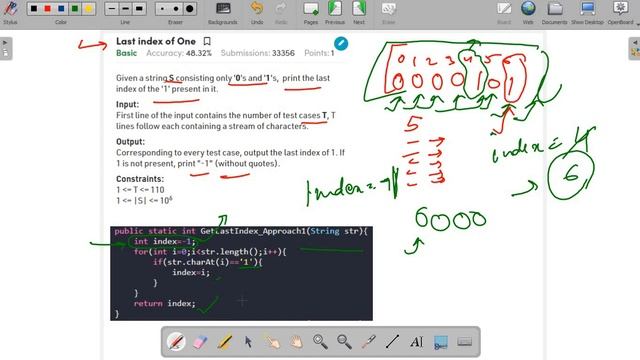Open the Stylus palette toggle
Viewport: 640px width, 360px height.
tap(10, 12)
